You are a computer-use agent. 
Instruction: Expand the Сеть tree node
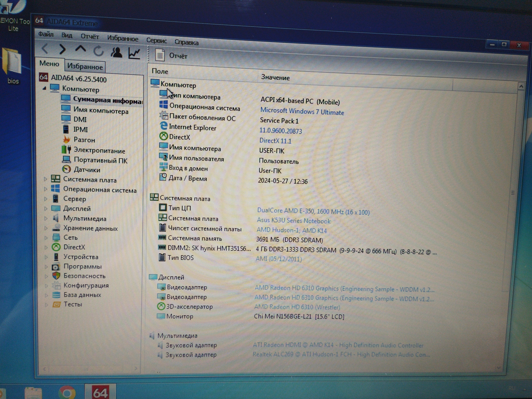[x=46, y=237]
